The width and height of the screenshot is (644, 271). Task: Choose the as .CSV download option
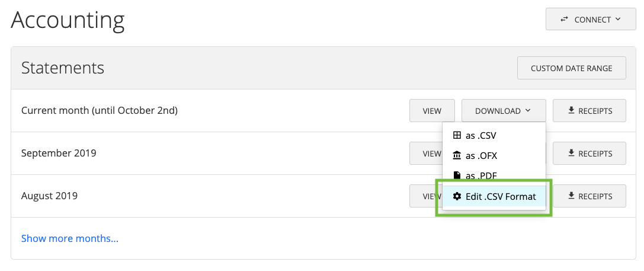click(x=494, y=135)
